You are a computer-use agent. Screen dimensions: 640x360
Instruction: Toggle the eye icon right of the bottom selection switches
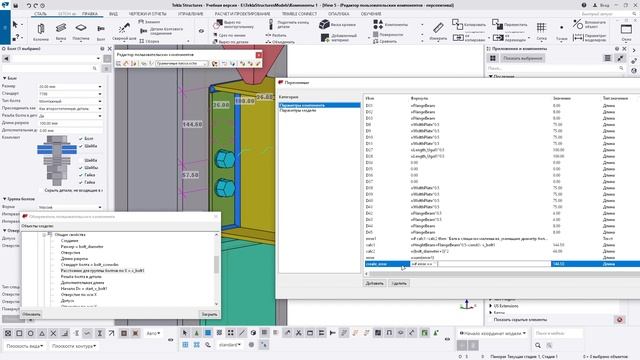(447, 339)
